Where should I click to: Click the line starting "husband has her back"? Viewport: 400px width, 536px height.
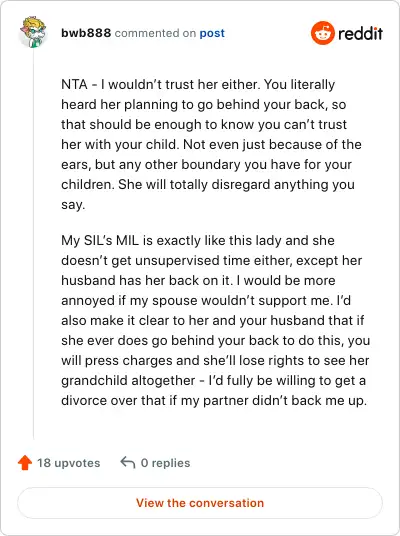pos(198,281)
